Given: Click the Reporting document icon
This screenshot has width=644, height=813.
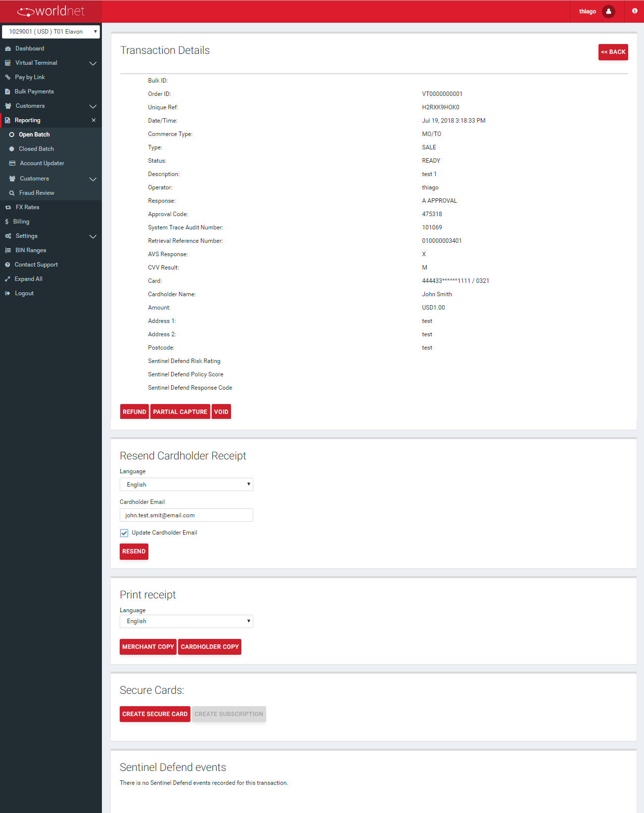Looking at the screenshot, I should (7, 120).
